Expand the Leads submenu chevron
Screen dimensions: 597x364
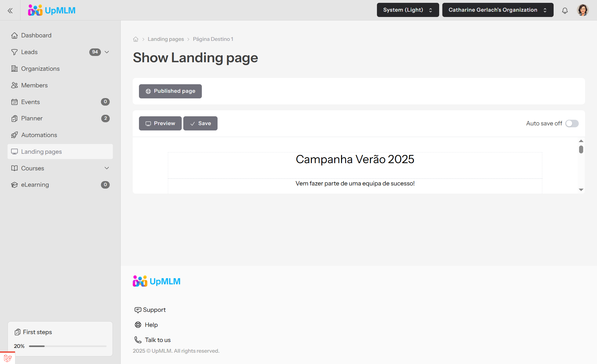[107, 52]
